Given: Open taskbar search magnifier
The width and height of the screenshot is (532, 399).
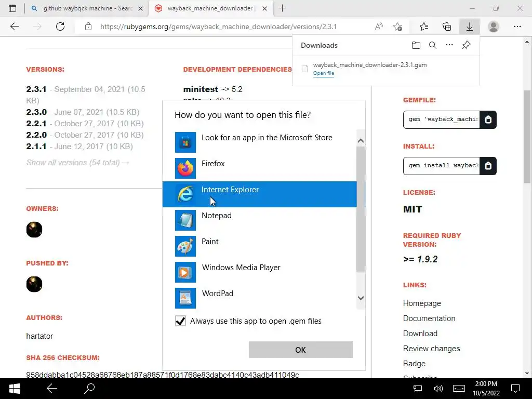Looking at the screenshot, I should [x=89, y=389].
